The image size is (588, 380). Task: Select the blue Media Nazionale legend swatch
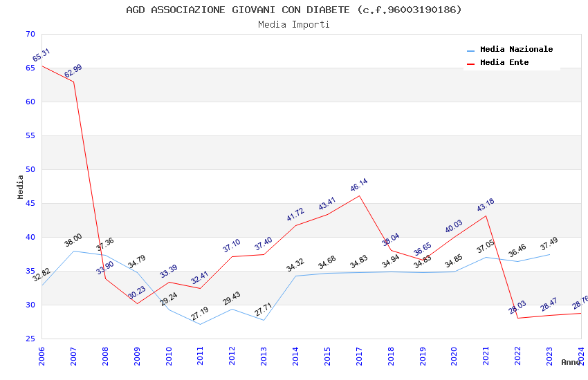470,50
